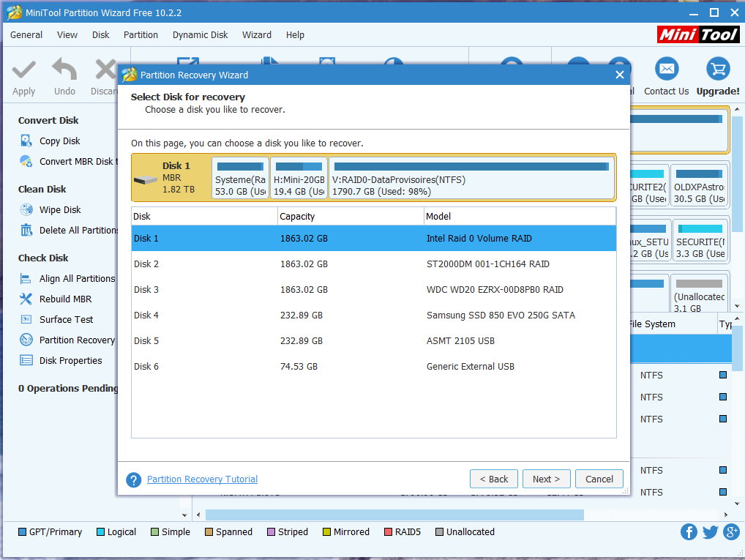The image size is (745, 560).
Task: Click the Copy Disk icon
Action: tap(26, 141)
